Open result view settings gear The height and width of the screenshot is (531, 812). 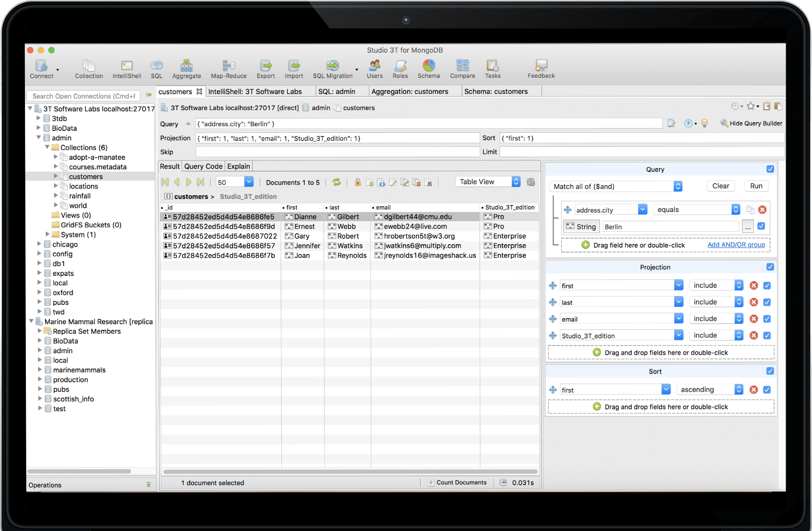[531, 182]
